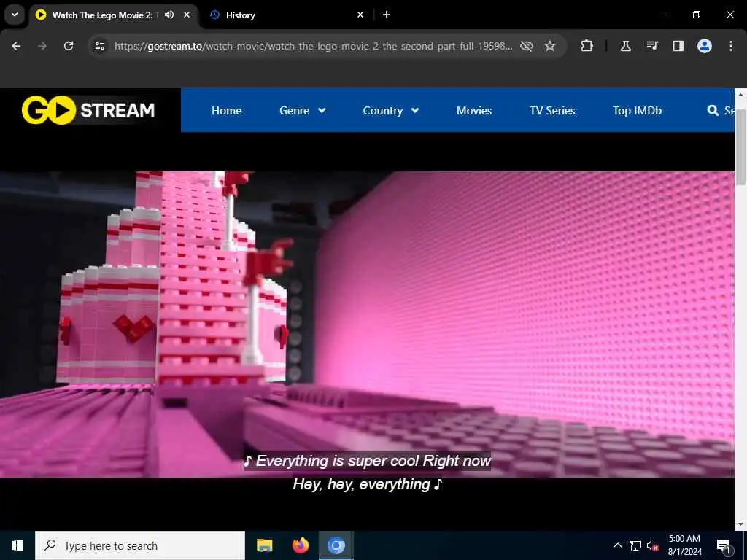Screen dimensions: 747x560
Task: Open the network status tray icon
Action: [x=635, y=545]
